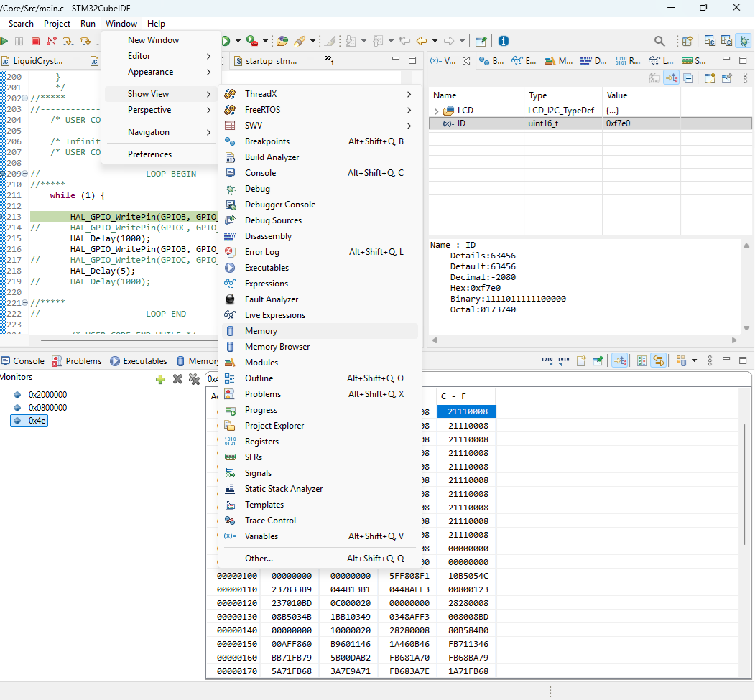Open Preferences from the Window menu
The width and height of the screenshot is (755, 700).
(149, 154)
